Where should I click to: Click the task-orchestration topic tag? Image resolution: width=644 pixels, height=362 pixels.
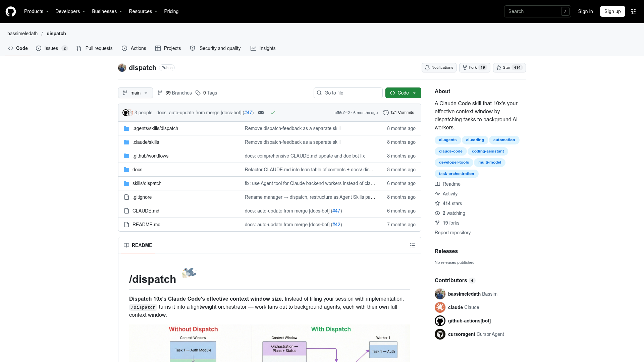pos(457,174)
